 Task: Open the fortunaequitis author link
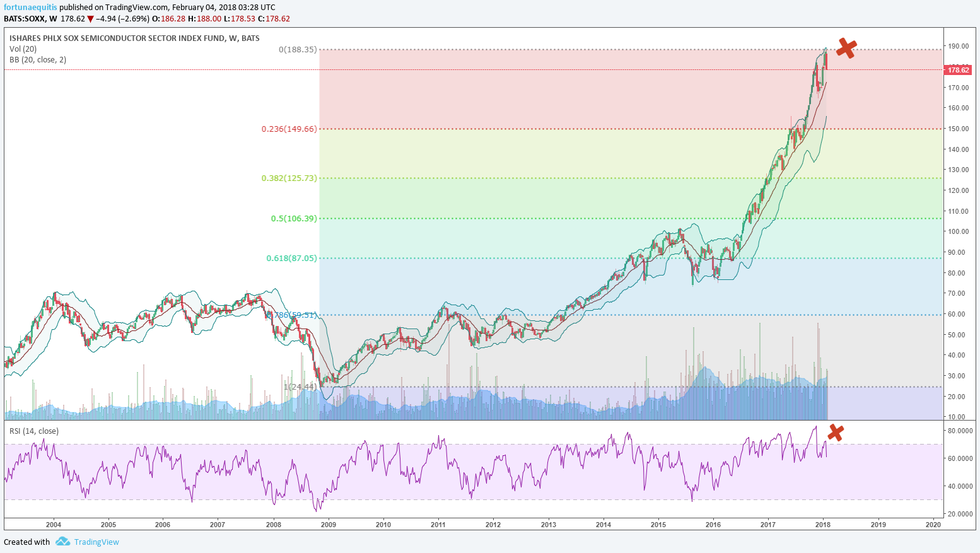[30, 8]
